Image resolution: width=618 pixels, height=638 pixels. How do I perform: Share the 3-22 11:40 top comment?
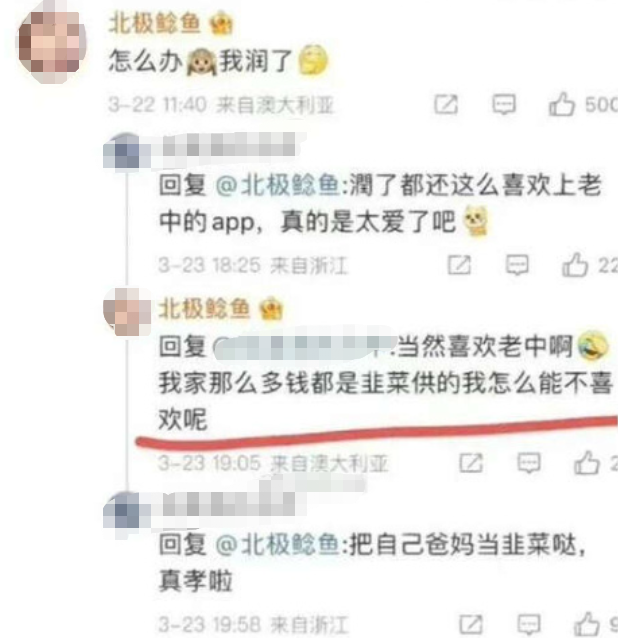coord(446,105)
